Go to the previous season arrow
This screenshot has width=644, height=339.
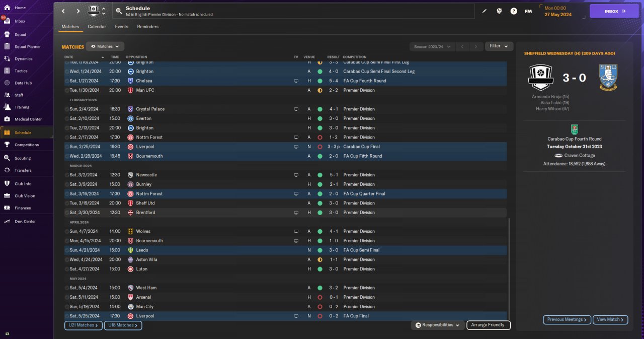coord(462,46)
